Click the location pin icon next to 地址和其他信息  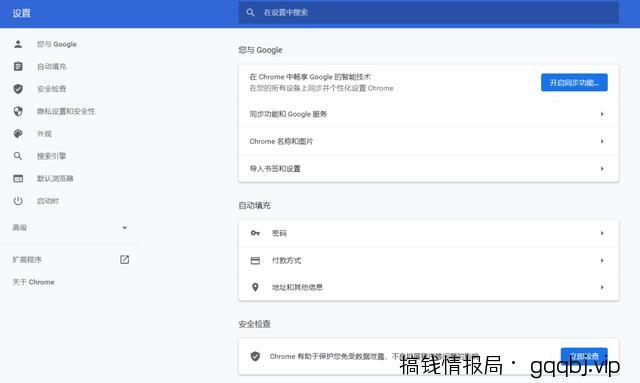[255, 287]
